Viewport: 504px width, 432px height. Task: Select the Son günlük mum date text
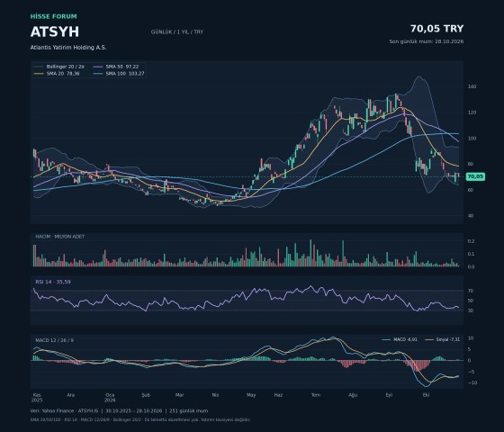[427, 41]
